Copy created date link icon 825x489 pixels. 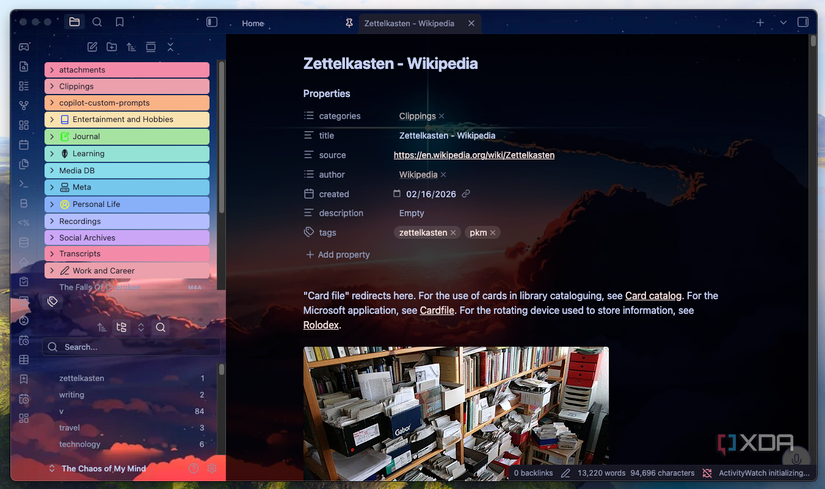(466, 194)
